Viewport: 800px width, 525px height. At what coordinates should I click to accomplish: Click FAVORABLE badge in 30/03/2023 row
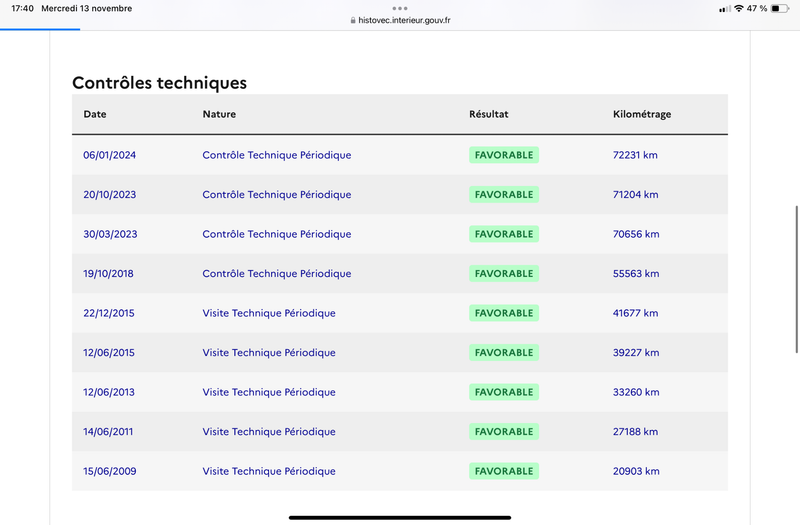click(x=504, y=234)
